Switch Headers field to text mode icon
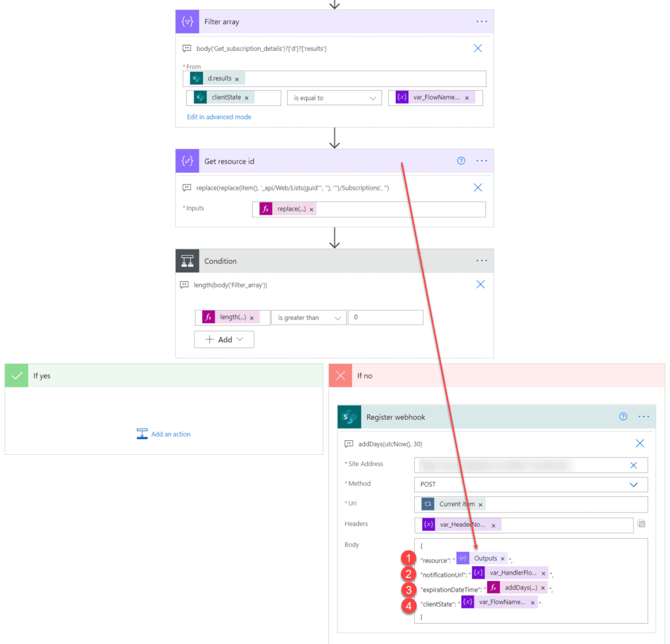Viewport: 670px width, 644px height. click(641, 524)
